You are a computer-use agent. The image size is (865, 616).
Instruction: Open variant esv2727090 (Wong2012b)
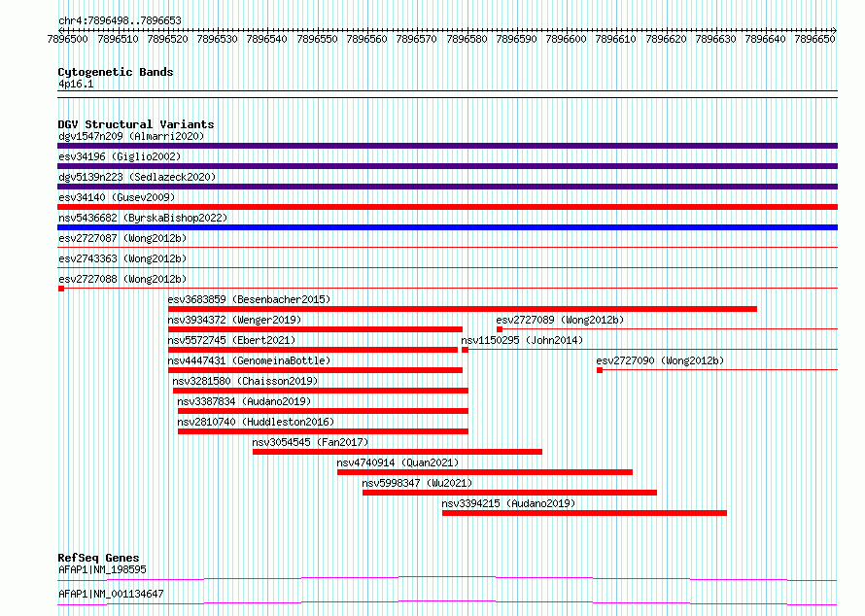point(660,360)
